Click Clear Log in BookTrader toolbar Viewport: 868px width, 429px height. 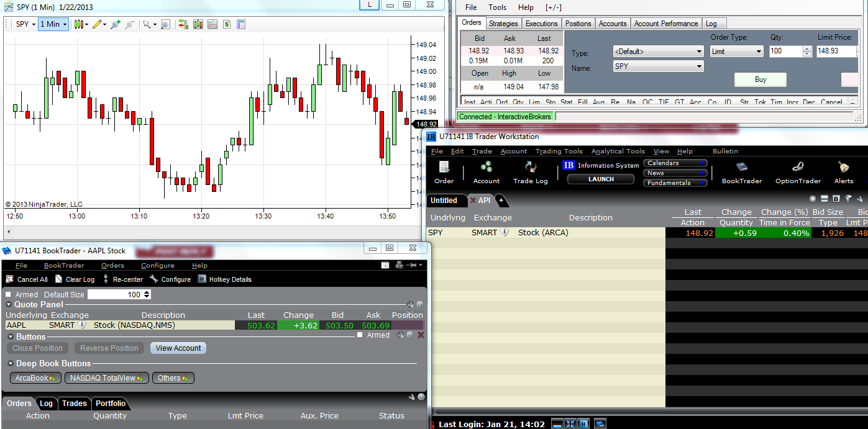pos(75,279)
